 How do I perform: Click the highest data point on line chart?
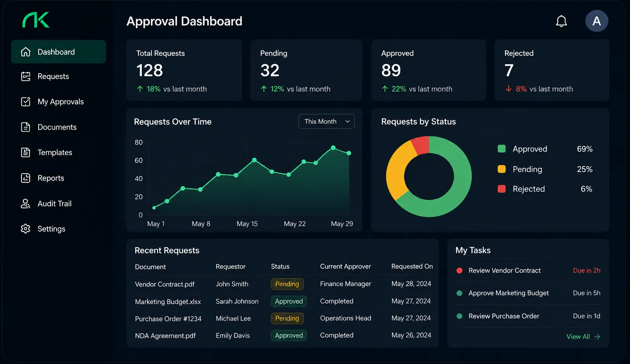333,148
